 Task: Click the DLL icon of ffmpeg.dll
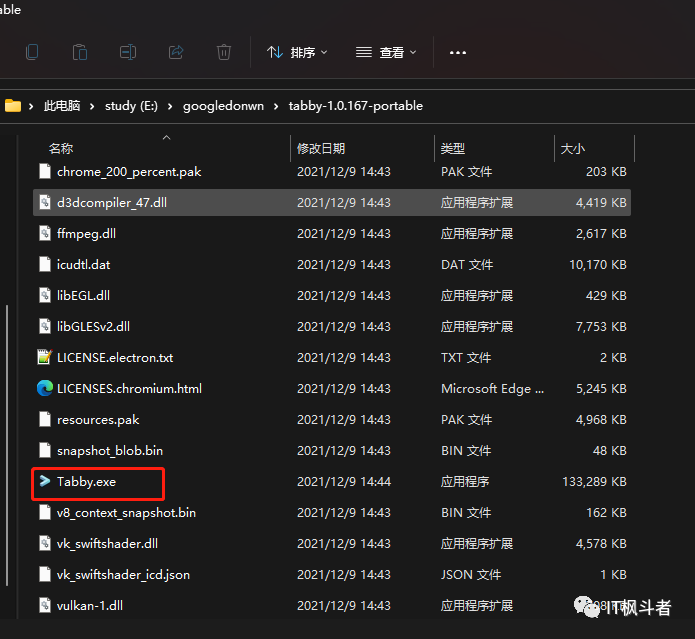[45, 233]
